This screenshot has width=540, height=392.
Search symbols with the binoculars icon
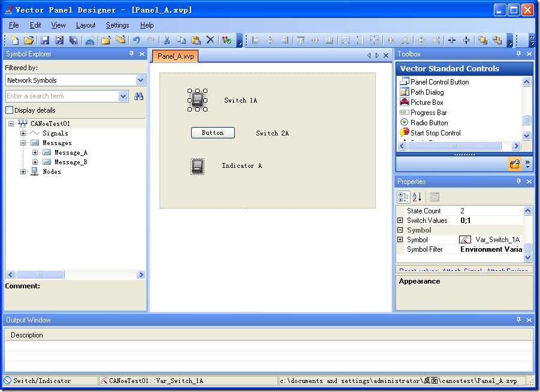tap(138, 96)
